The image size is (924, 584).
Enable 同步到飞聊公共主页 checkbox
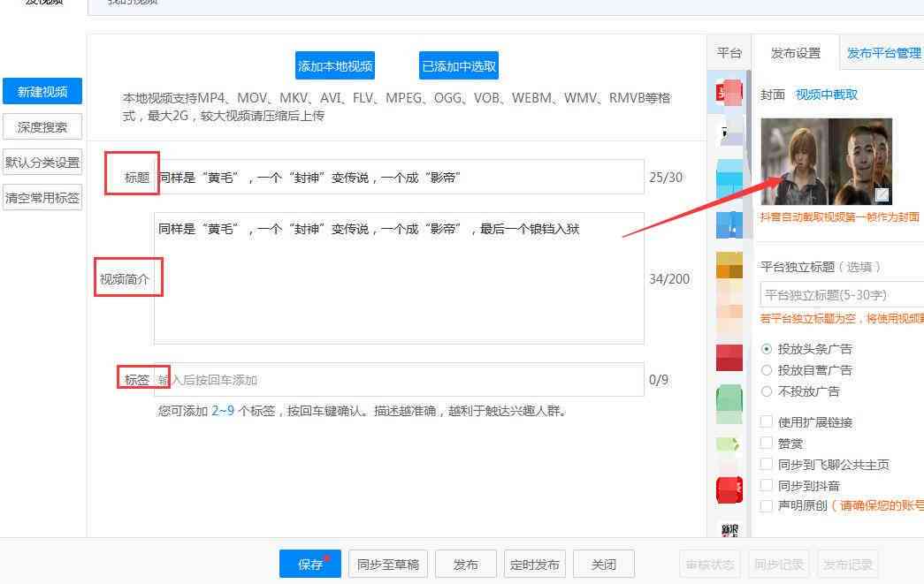[x=766, y=464]
